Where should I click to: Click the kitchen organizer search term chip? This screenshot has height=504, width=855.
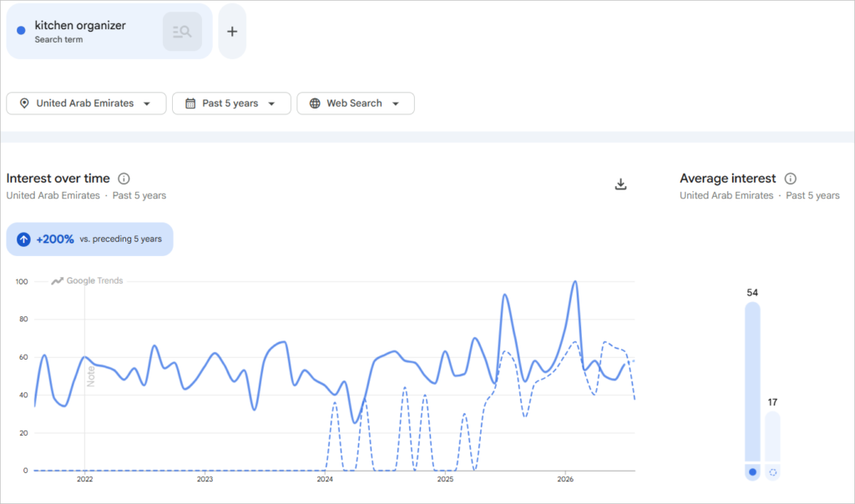pyautogui.click(x=109, y=32)
